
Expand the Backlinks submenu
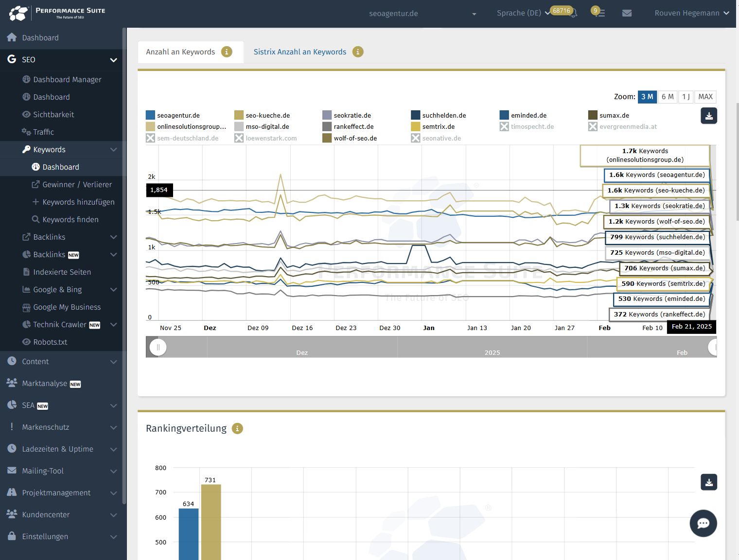(x=113, y=237)
